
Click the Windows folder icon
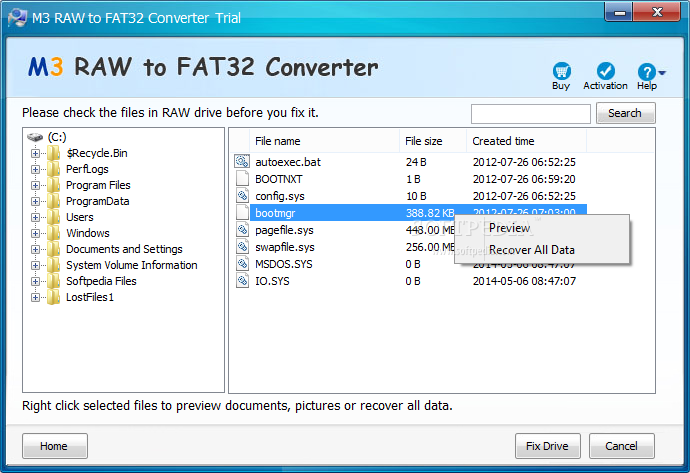(x=54, y=233)
